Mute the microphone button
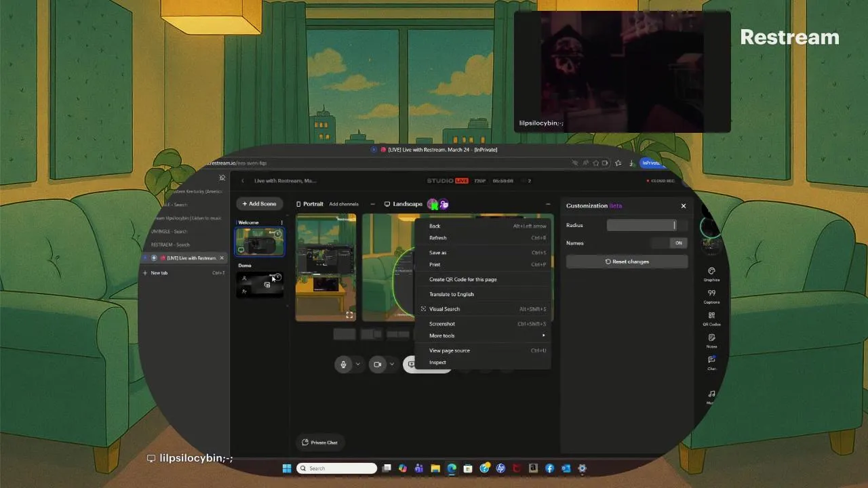The height and width of the screenshot is (488, 868). pyautogui.click(x=343, y=365)
